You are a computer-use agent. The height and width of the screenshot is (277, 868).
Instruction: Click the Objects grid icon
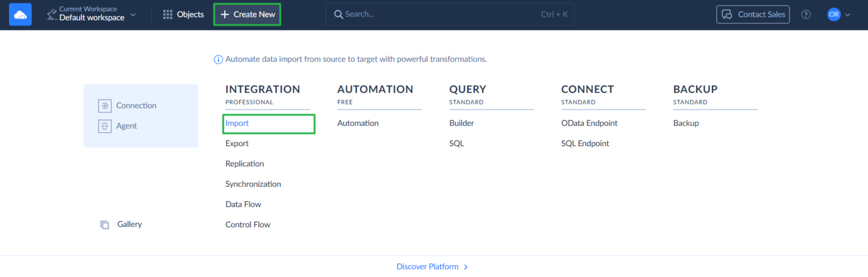pyautogui.click(x=168, y=15)
